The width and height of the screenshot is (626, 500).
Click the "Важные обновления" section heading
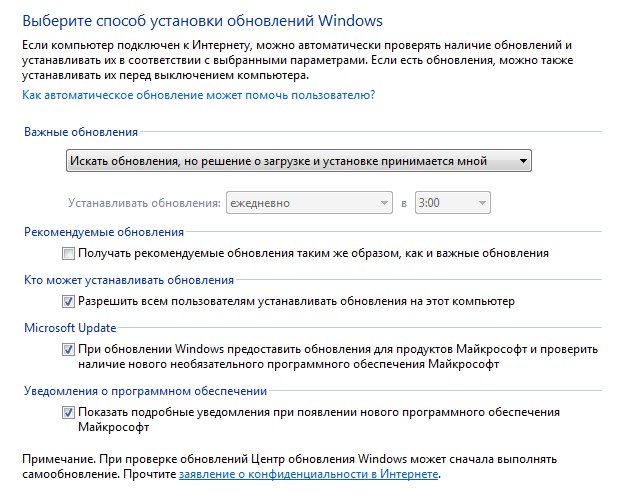(80, 132)
